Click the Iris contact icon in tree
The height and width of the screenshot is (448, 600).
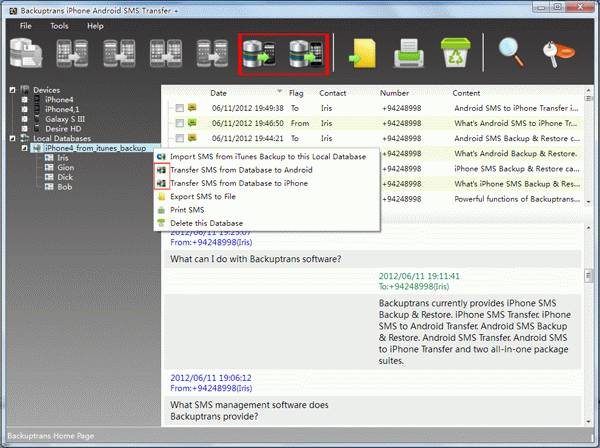click(49, 158)
